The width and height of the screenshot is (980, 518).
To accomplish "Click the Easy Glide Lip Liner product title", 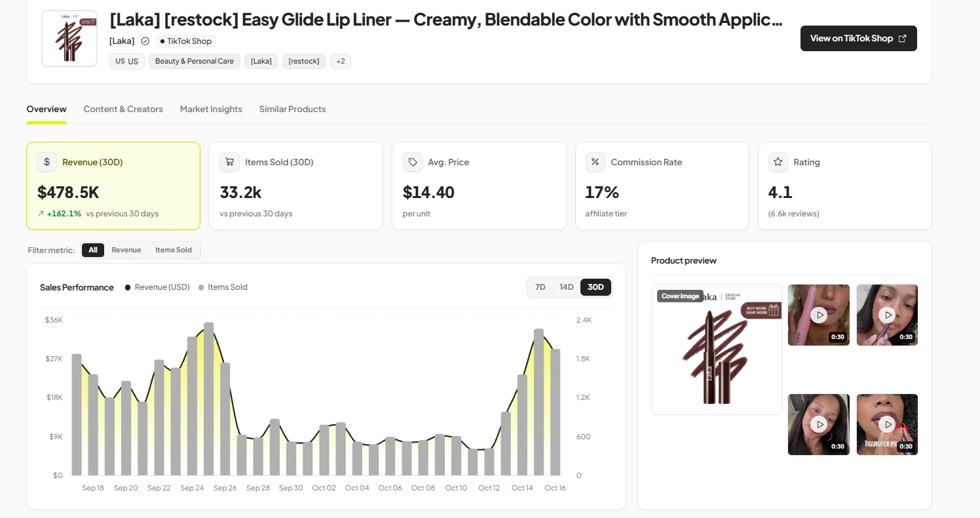I will [446, 20].
